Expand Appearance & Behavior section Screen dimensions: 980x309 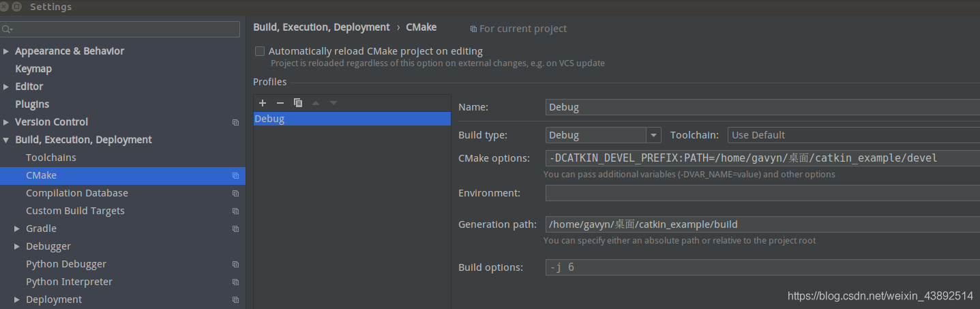coord(6,51)
